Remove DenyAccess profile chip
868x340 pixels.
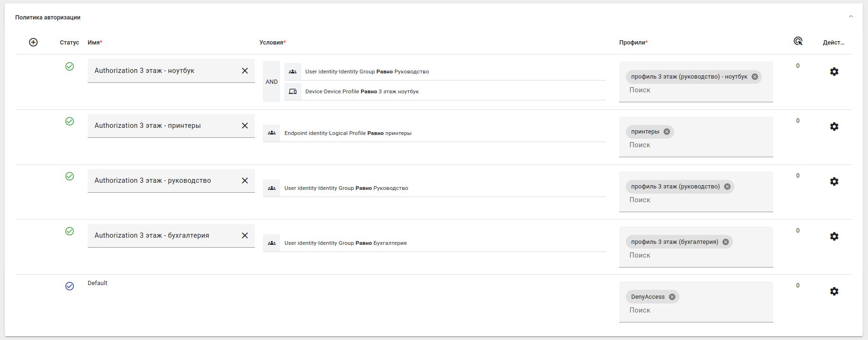[672, 297]
